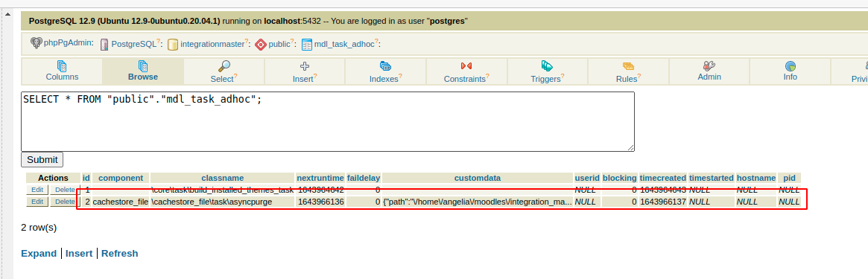Click the phpPgAdmin breadcrumb link
The image size is (868, 279).
coord(68,42)
